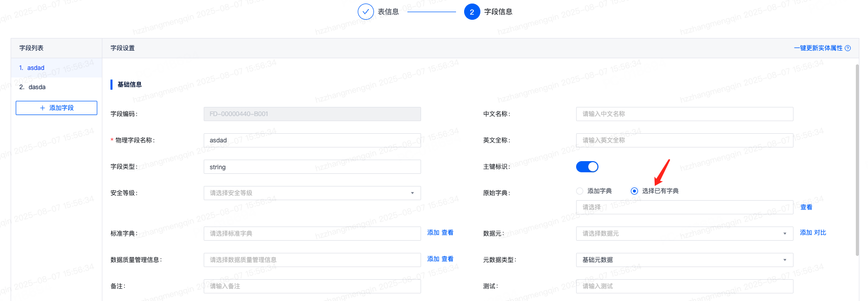Select field dasda in the field list
This screenshot has height=301, width=868.
pyautogui.click(x=37, y=87)
